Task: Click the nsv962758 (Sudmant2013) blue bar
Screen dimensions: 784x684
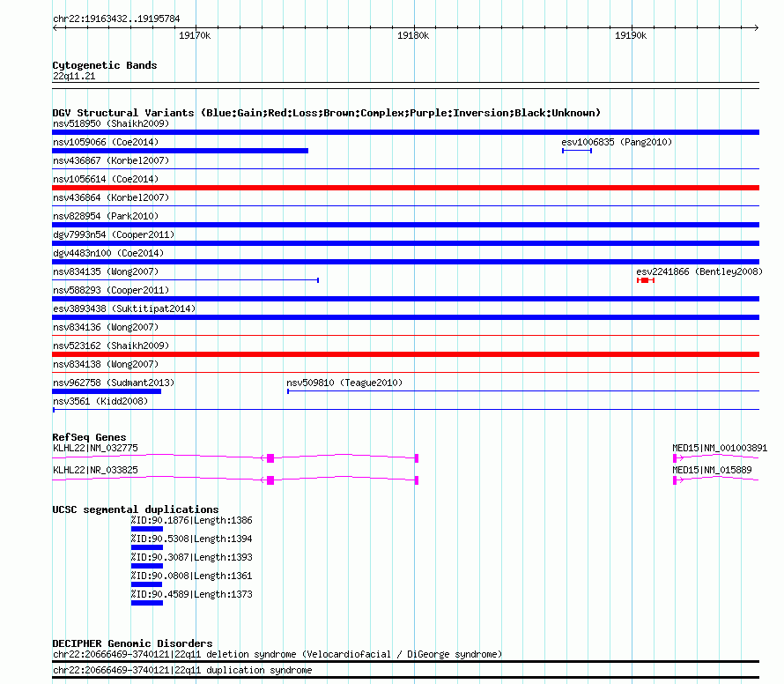Action: (107, 391)
